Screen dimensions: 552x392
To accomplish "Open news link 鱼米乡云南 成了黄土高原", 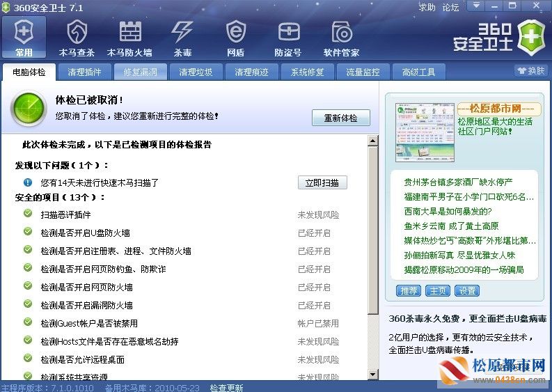I will (x=451, y=226).
